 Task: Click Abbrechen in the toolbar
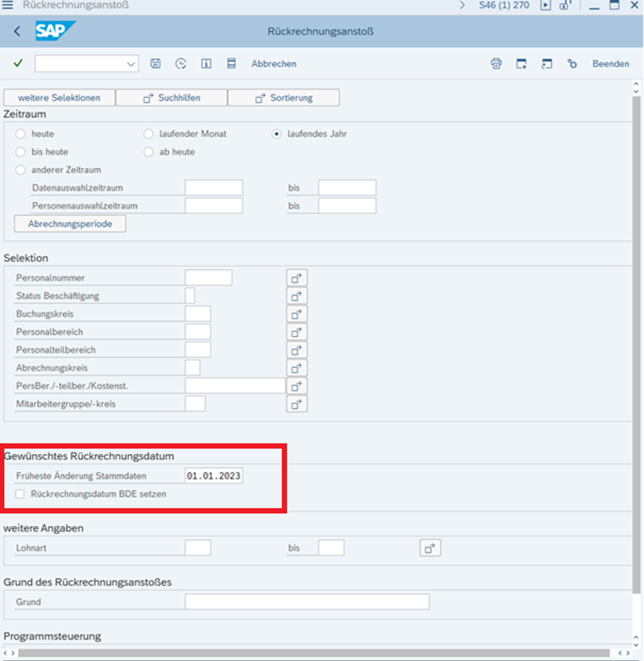click(274, 64)
